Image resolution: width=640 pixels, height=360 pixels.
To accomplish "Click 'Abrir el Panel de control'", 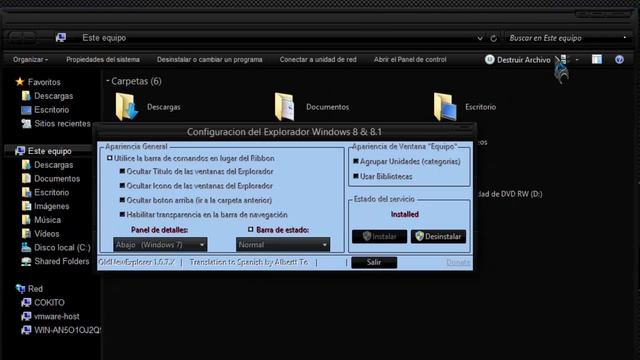I will [x=410, y=60].
